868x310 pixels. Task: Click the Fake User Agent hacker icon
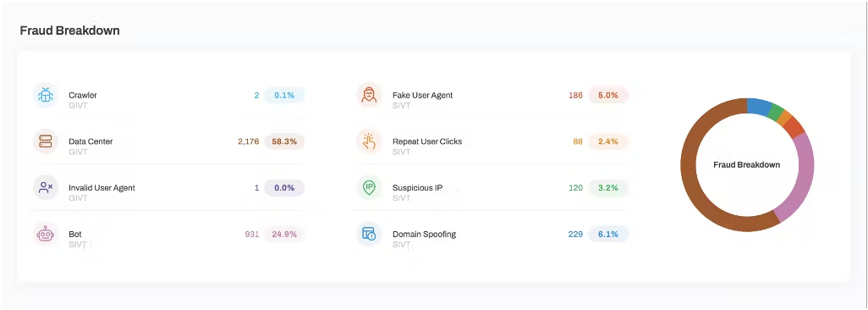(x=369, y=96)
